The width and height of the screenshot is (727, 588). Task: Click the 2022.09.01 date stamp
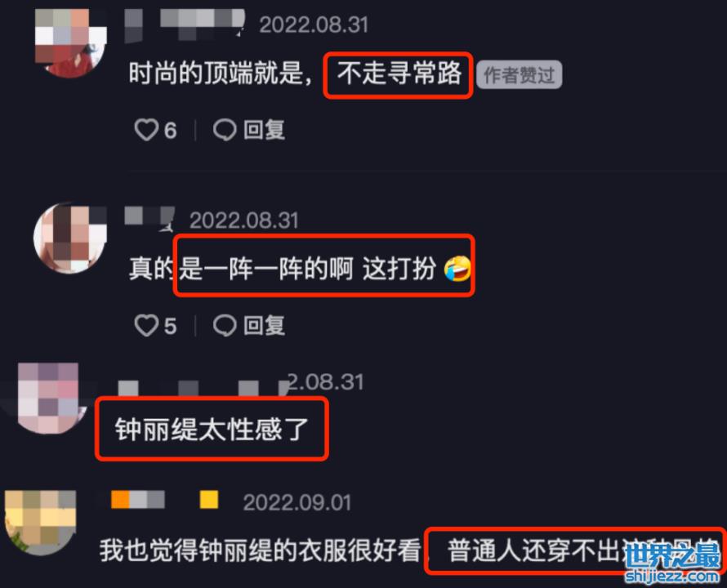[x=297, y=502]
